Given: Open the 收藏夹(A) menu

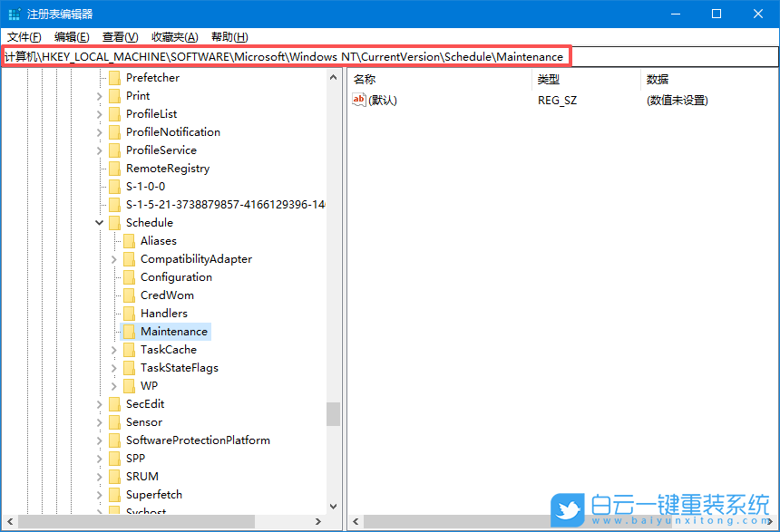Looking at the screenshot, I should point(174,37).
